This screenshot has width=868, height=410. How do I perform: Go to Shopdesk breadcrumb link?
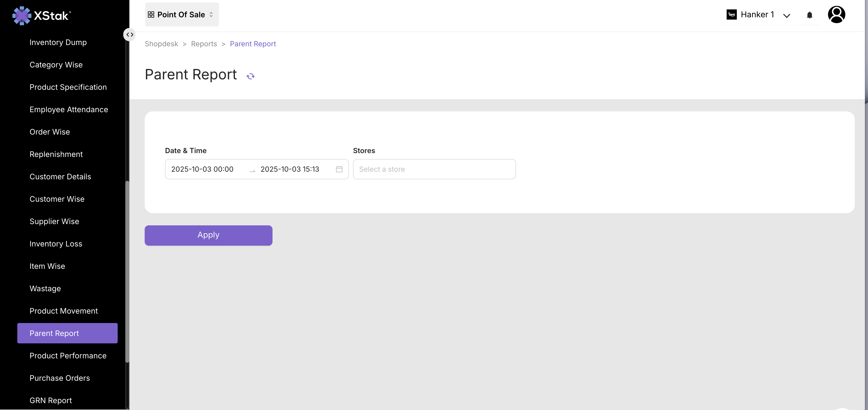(x=161, y=44)
